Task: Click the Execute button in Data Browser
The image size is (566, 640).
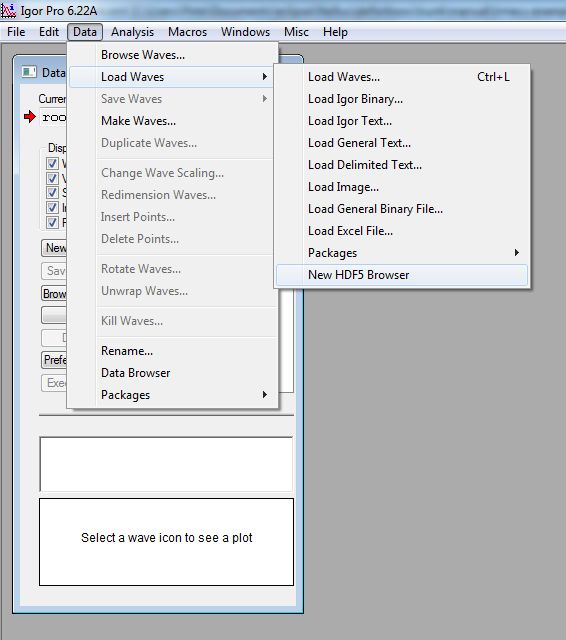Action: [54, 383]
